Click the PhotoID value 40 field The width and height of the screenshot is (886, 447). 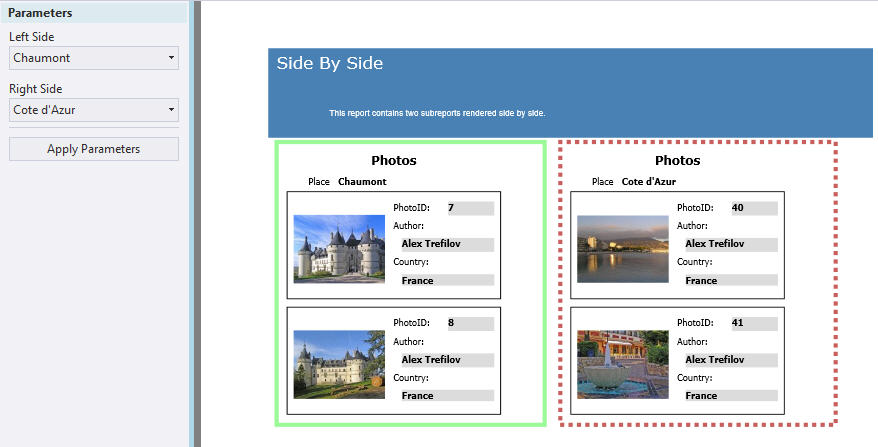753,208
